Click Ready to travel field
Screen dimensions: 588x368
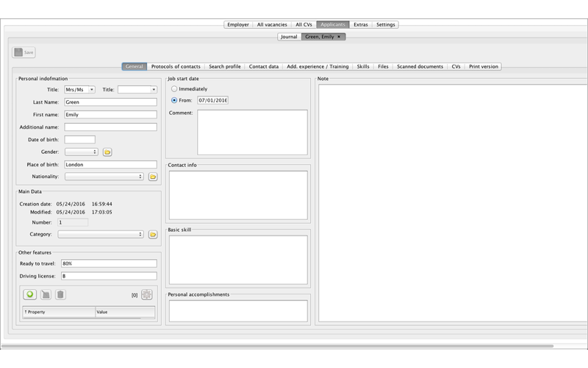pyautogui.click(x=109, y=263)
